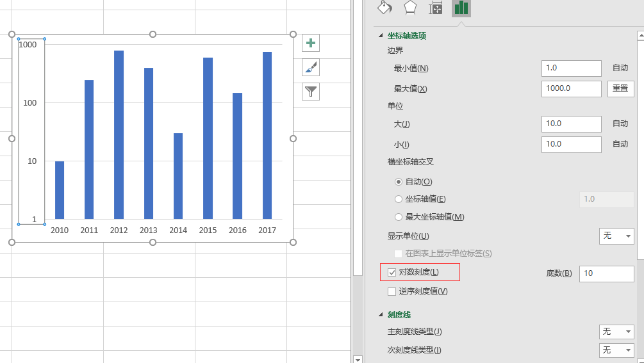Select the 自动(O) radio button
The image size is (644, 363).
(x=398, y=182)
